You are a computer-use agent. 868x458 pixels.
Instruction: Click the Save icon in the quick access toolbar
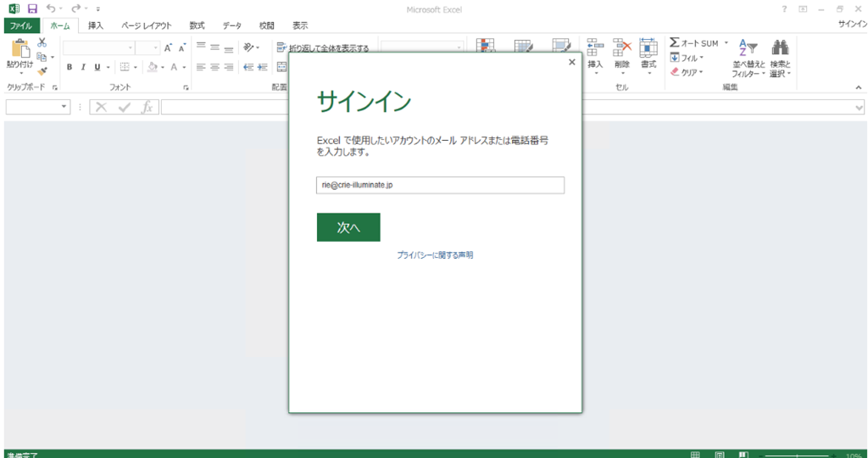pos(33,8)
